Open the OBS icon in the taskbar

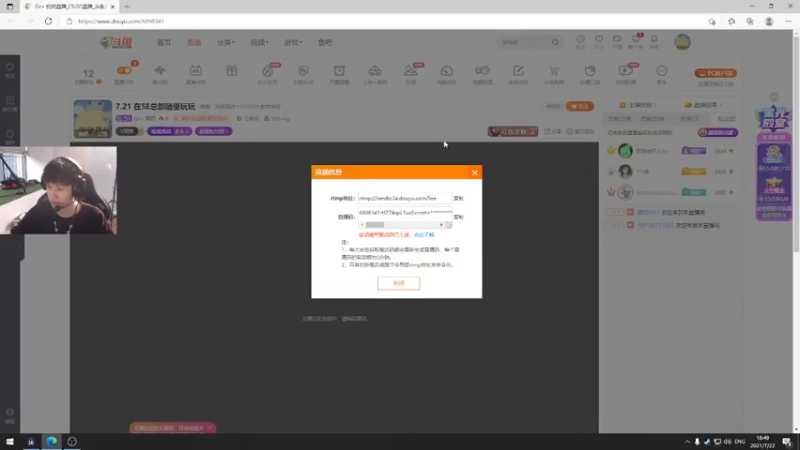[x=72, y=442]
